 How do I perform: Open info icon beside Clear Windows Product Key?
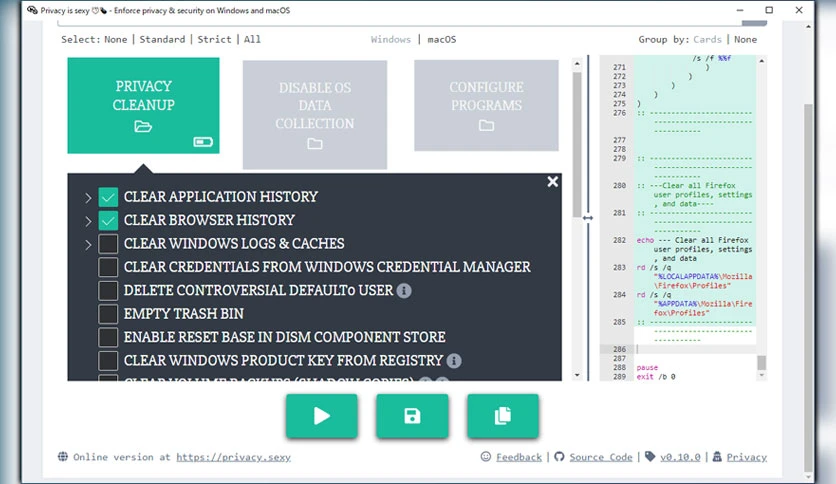pos(454,361)
